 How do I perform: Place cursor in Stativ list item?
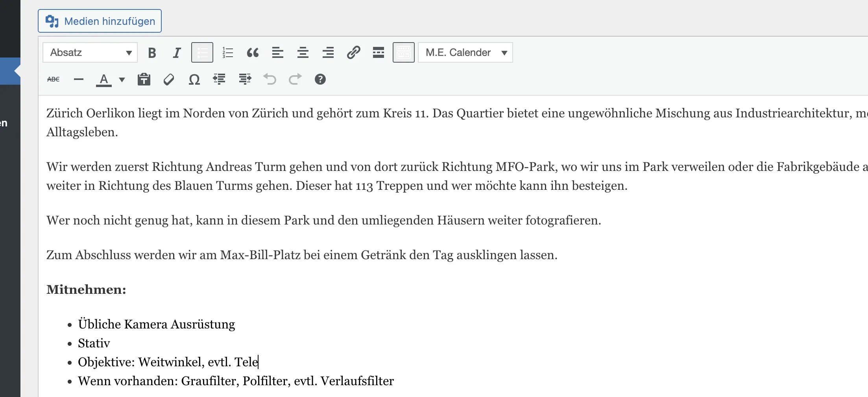pos(94,343)
